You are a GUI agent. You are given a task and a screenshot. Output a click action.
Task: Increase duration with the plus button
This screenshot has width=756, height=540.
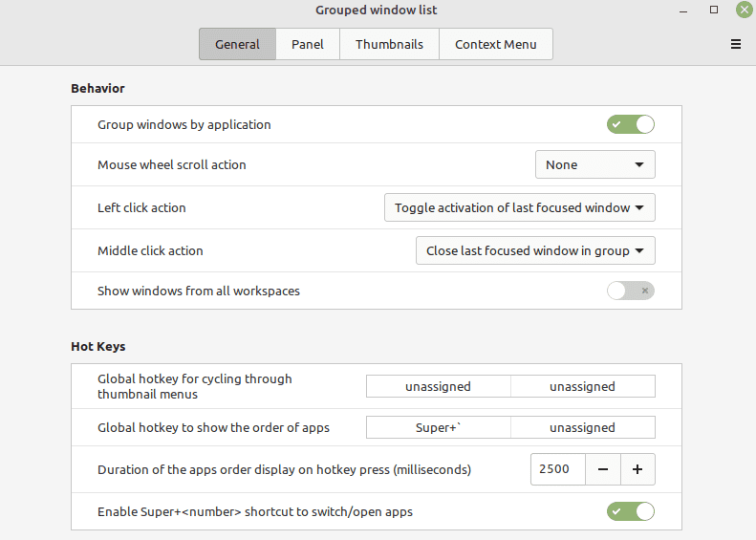click(x=637, y=469)
